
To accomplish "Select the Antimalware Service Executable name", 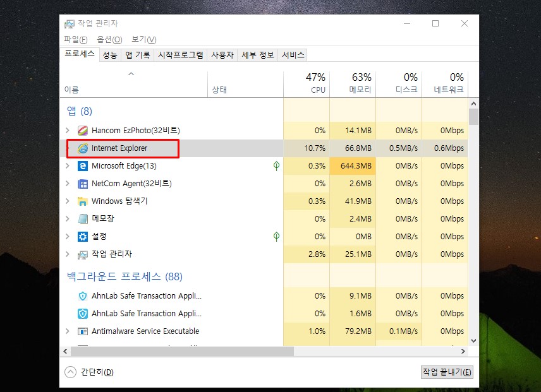I will tap(145, 331).
